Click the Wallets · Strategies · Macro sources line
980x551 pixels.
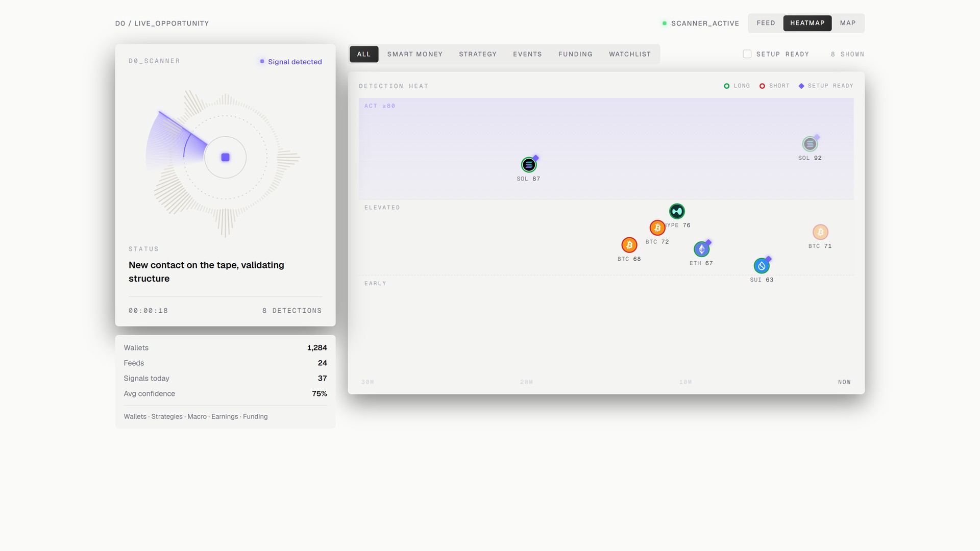click(195, 417)
